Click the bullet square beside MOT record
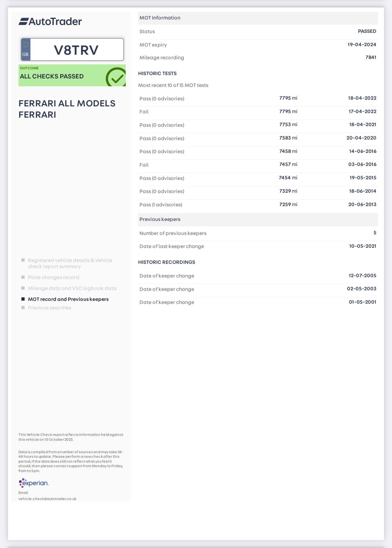 23,299
